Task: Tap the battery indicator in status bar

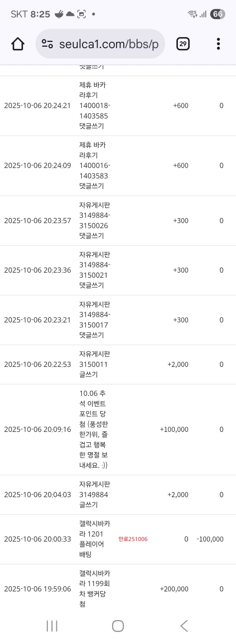Action: click(x=217, y=14)
